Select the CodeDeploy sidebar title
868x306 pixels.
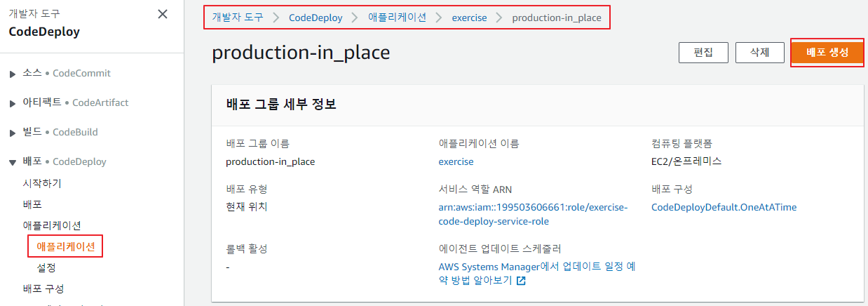point(44,32)
